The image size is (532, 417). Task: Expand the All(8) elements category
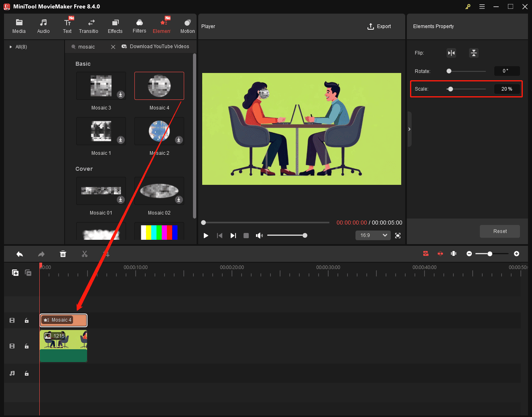coord(10,47)
